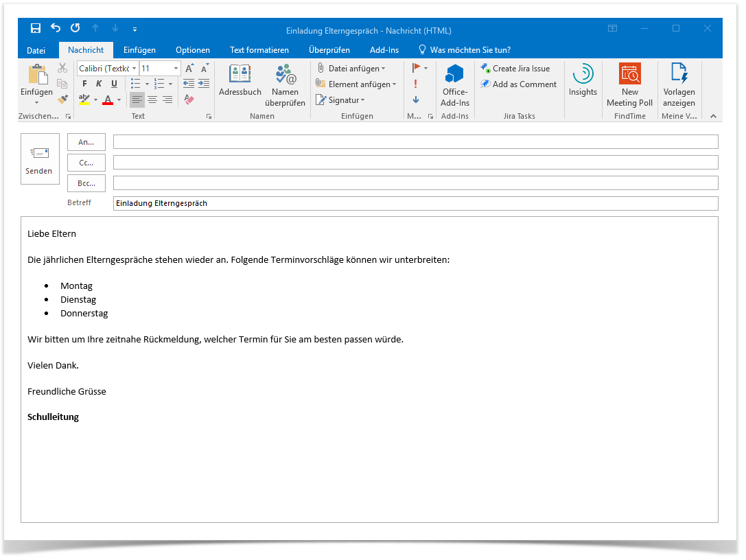Screen dimensions: 746x560
Task: Click the An... recipients button
Action: 86,142
